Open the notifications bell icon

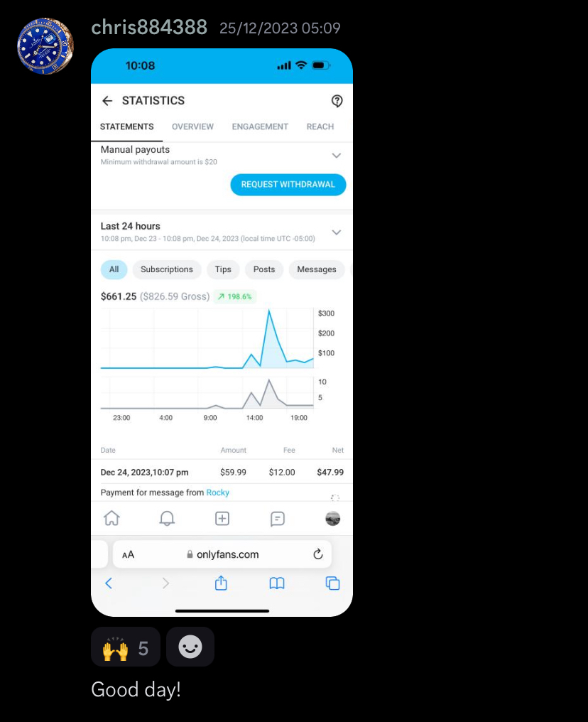167,519
